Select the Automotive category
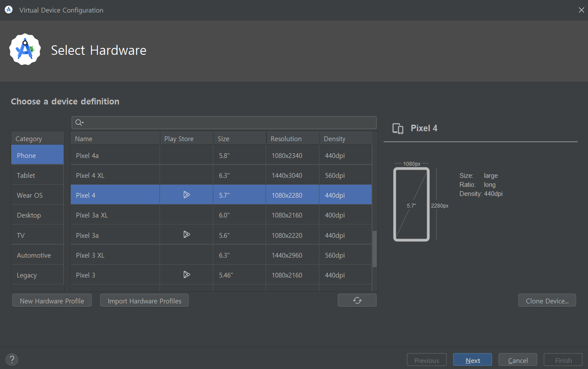This screenshot has width=588, height=369. click(38, 255)
